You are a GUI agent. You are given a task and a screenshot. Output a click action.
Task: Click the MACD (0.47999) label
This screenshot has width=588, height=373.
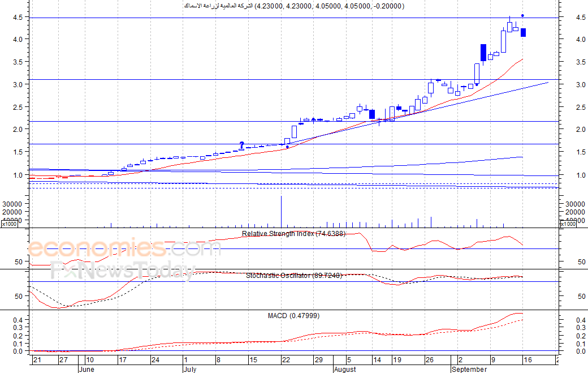click(x=293, y=316)
